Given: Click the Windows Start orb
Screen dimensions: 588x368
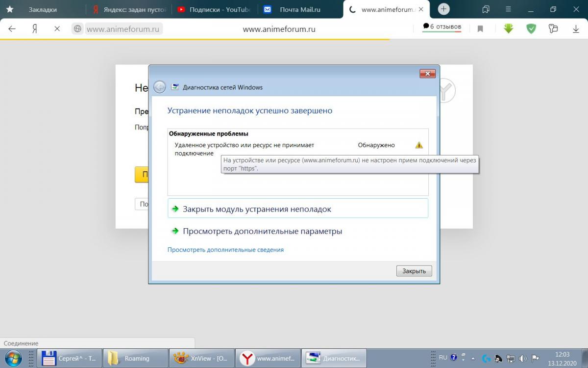Looking at the screenshot, I should [13, 358].
